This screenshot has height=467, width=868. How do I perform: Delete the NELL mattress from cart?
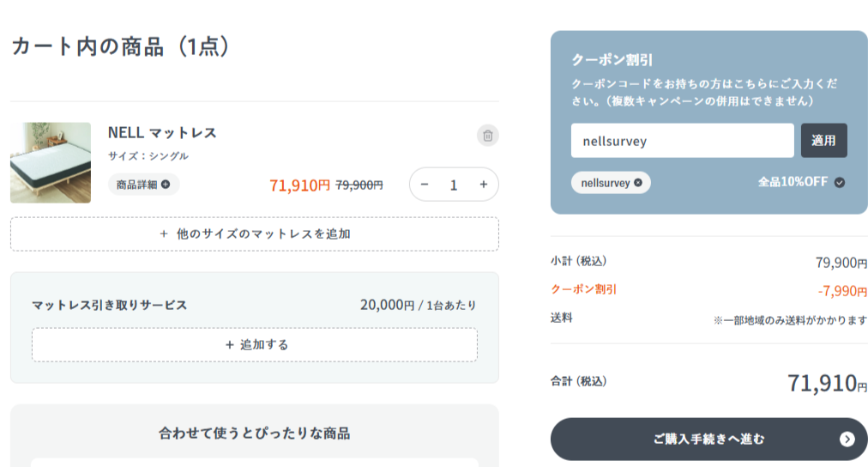pos(487,135)
